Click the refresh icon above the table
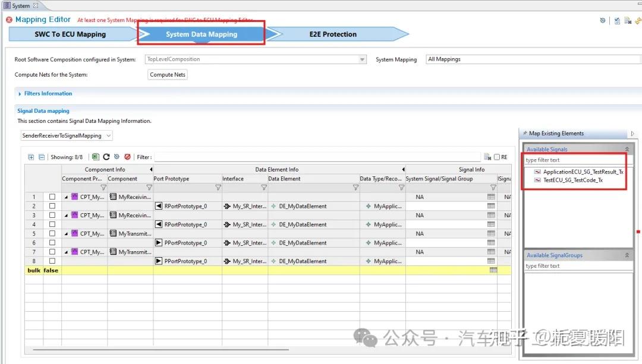Image resolution: width=642 pixels, height=364 pixels. tap(106, 157)
